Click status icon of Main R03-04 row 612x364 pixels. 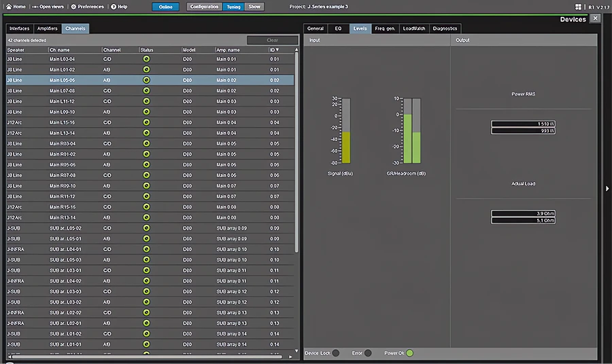pyautogui.click(x=146, y=143)
